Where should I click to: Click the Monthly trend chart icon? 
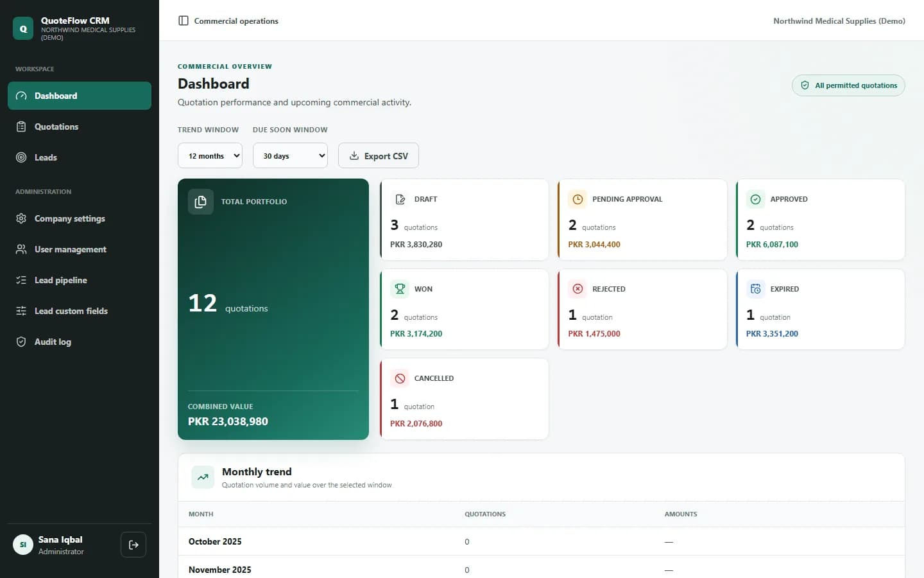203,477
